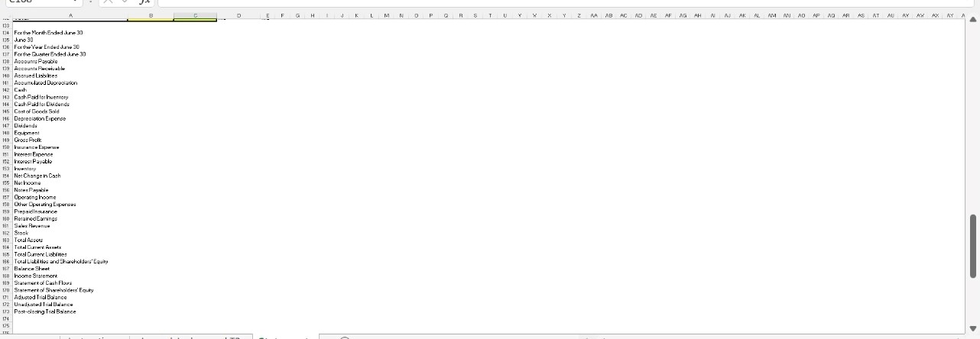Image resolution: width=980 pixels, height=339 pixels.
Task: Select the 'Cash' cell in row 142
Action: pos(70,90)
